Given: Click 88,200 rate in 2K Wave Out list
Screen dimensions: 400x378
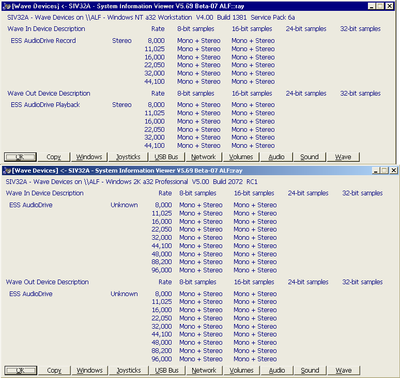Looking at the screenshot, I should tap(162, 351).
